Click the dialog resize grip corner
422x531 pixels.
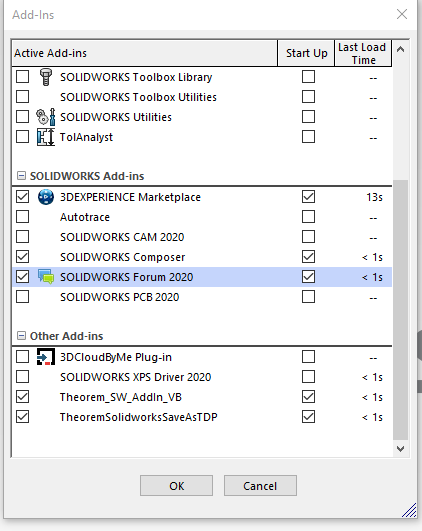[409, 510]
